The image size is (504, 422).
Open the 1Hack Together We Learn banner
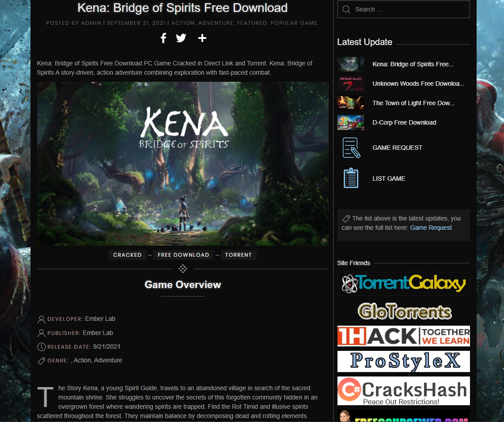403,336
